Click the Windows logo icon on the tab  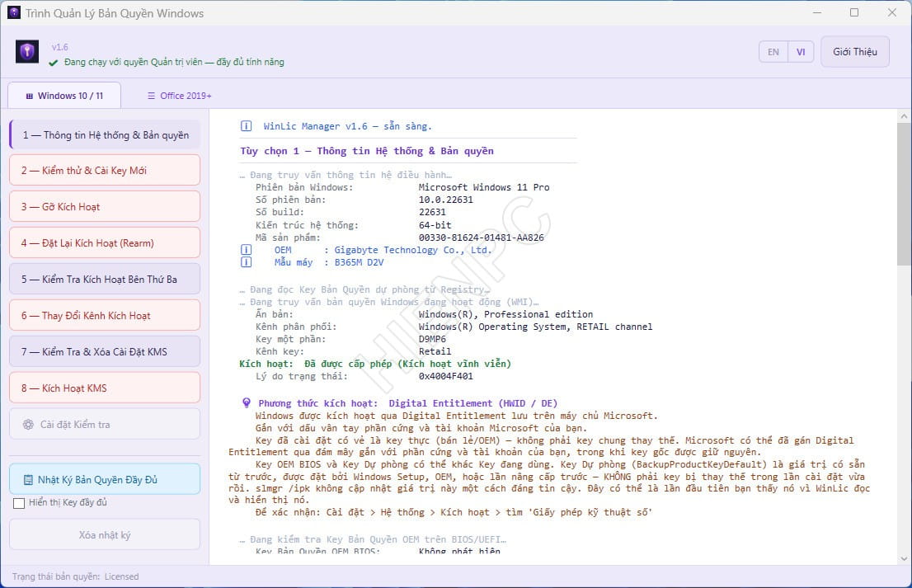pos(29,96)
